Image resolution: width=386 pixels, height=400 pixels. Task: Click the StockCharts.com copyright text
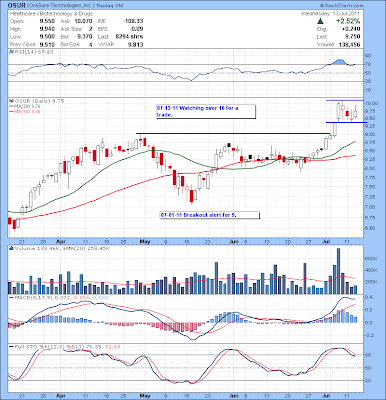(x=341, y=6)
